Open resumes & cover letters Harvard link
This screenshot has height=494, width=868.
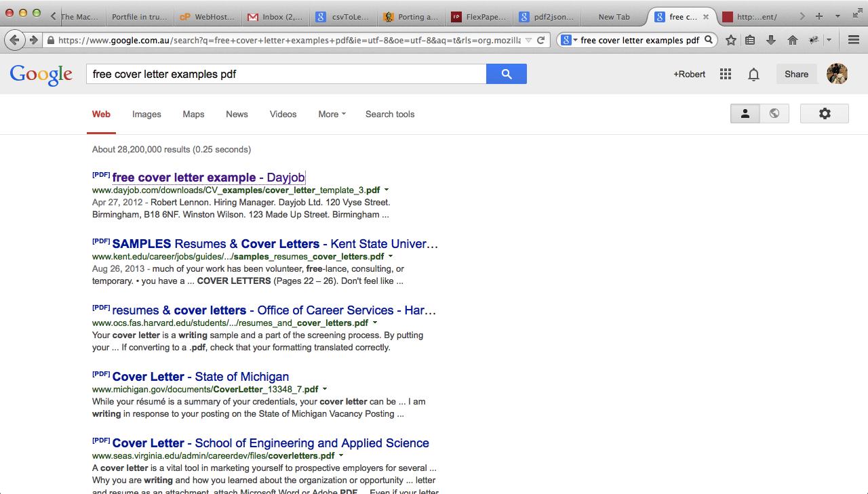point(274,310)
